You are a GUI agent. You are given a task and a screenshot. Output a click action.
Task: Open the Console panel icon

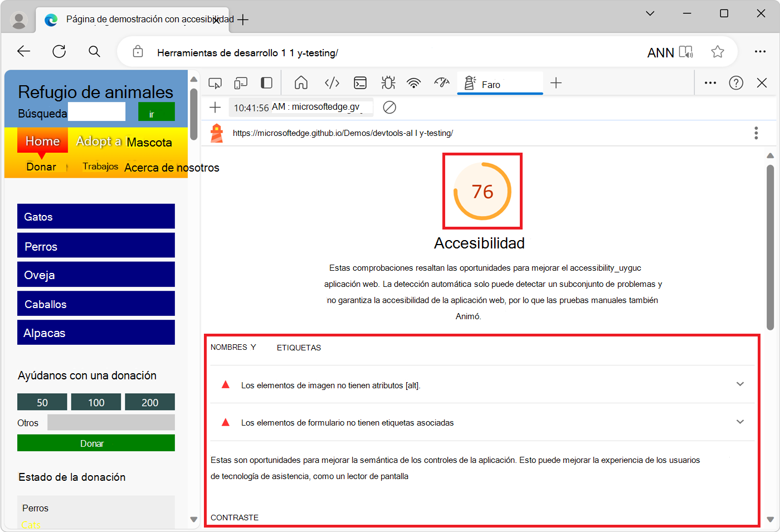coord(360,82)
